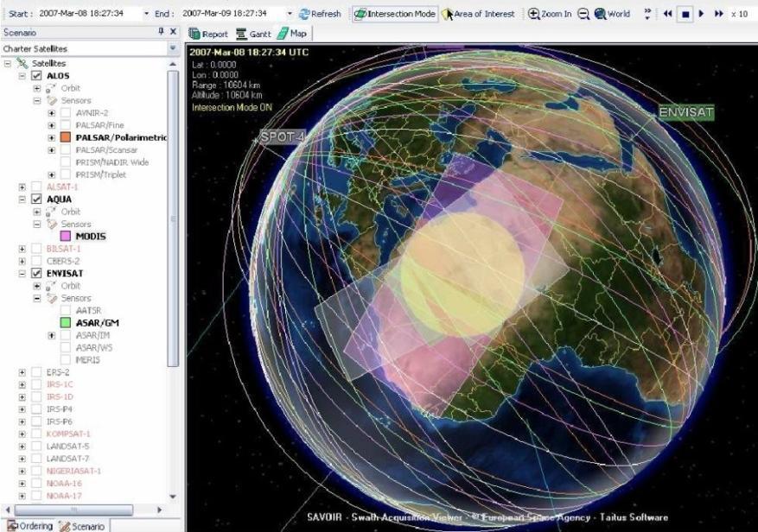Open the Report tab

(208, 34)
